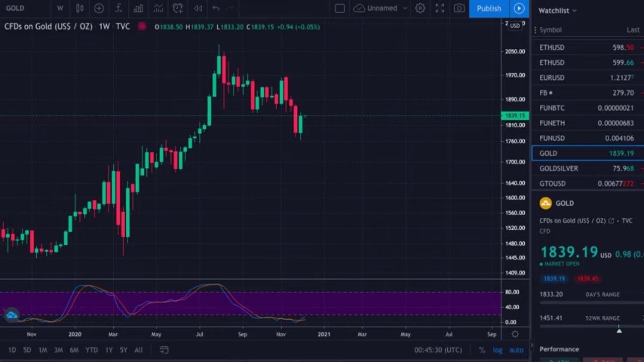Open chart settings gear in top toolbar
The width and height of the screenshot is (644, 362).
pyautogui.click(x=420, y=8)
